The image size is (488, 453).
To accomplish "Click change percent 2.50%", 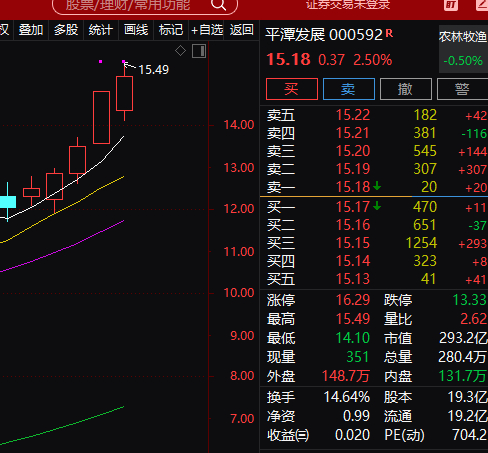I will pos(373,60).
